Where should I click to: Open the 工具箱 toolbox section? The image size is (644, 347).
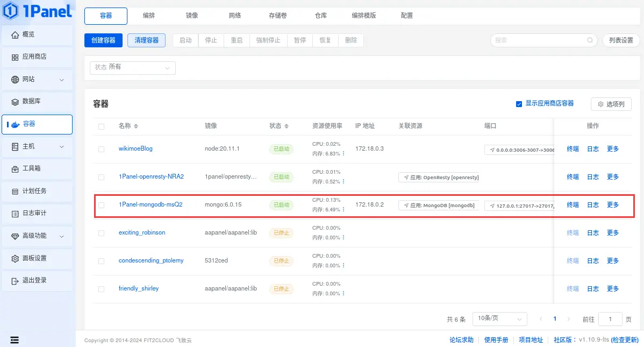click(32, 168)
